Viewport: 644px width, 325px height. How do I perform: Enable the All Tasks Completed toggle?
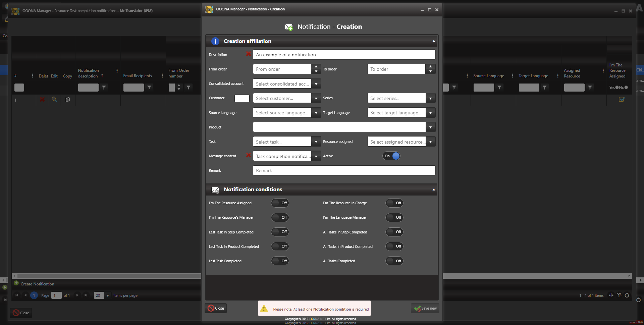(x=394, y=261)
